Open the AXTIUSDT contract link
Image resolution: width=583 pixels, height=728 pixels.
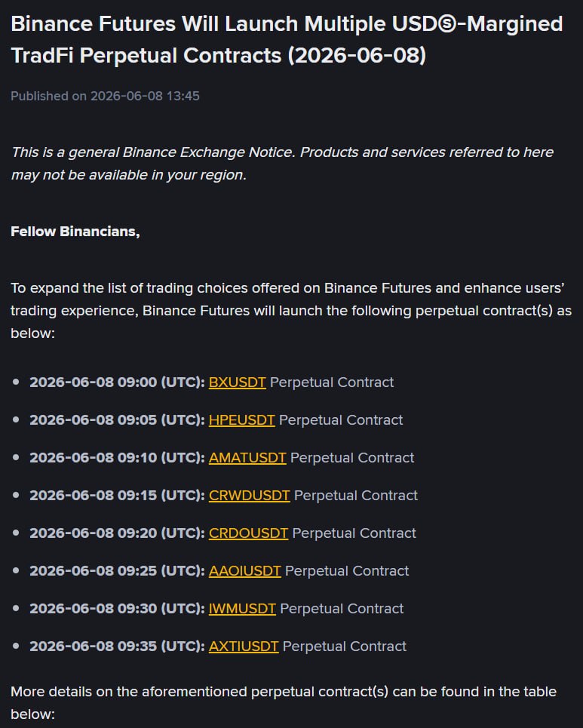coord(244,647)
